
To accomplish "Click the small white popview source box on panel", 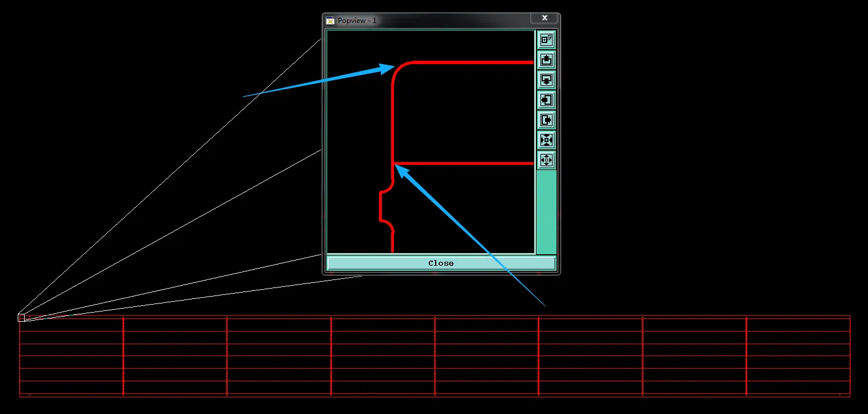I will (x=22, y=318).
